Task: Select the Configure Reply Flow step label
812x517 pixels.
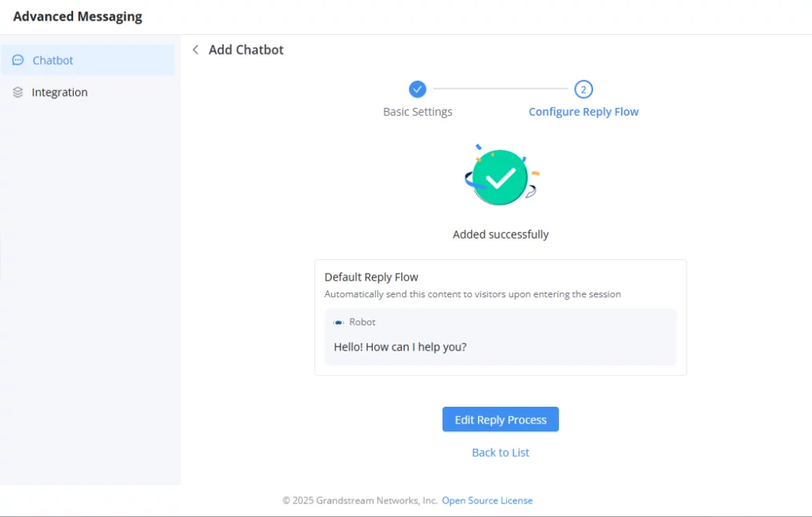Action: [583, 112]
